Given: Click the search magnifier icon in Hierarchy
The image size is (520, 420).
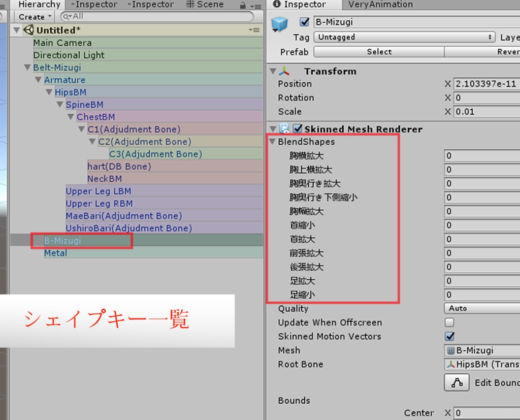Looking at the screenshot, I should point(67,16).
